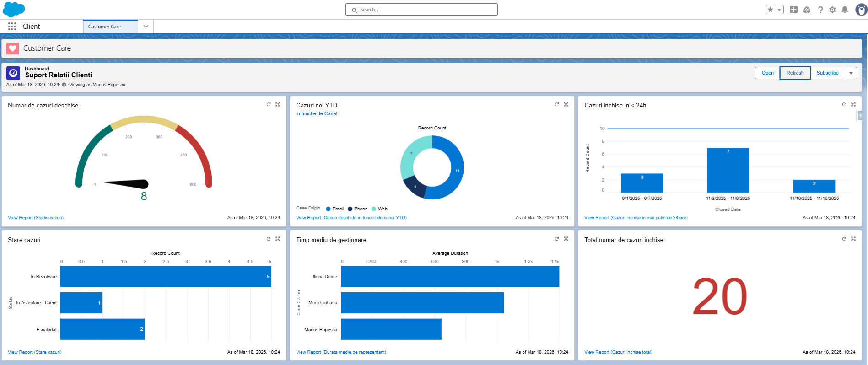Select the Customer Care tab
Screen dimensions: 868x365
(x=105, y=27)
